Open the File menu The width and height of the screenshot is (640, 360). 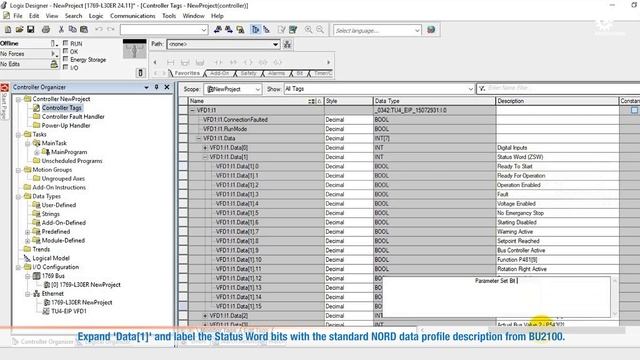pos(18,16)
